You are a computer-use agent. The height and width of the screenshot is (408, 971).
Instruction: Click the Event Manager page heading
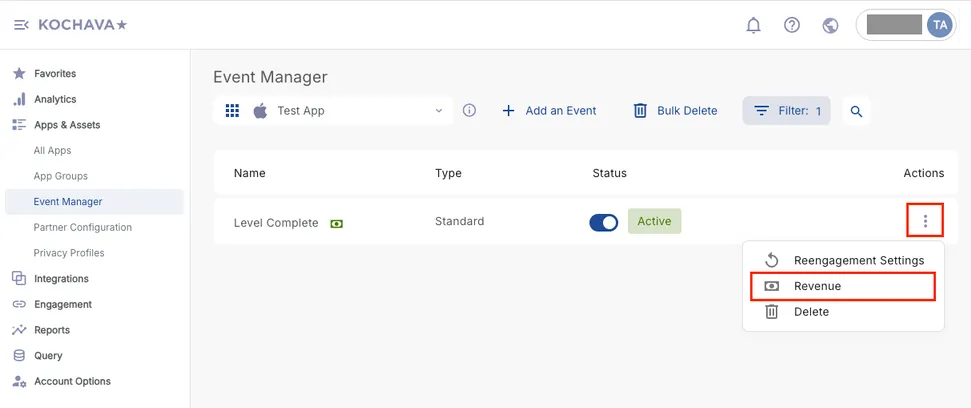point(270,77)
